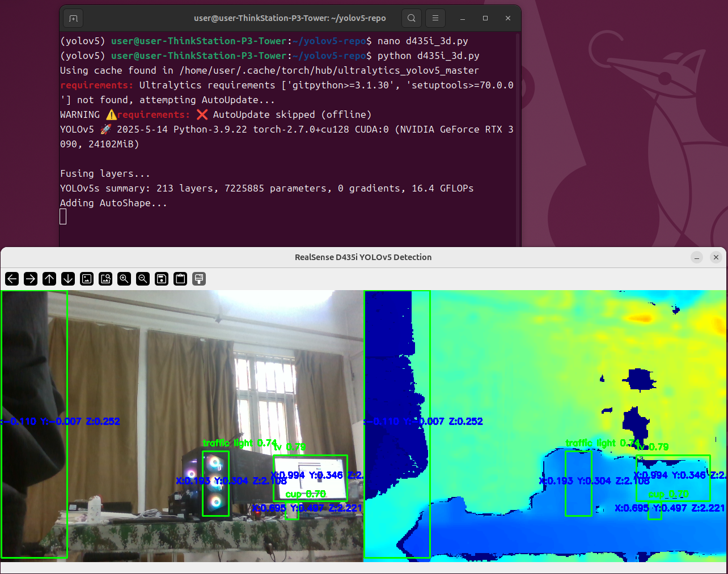Click the tv bounding box monitor in color image

point(310,478)
